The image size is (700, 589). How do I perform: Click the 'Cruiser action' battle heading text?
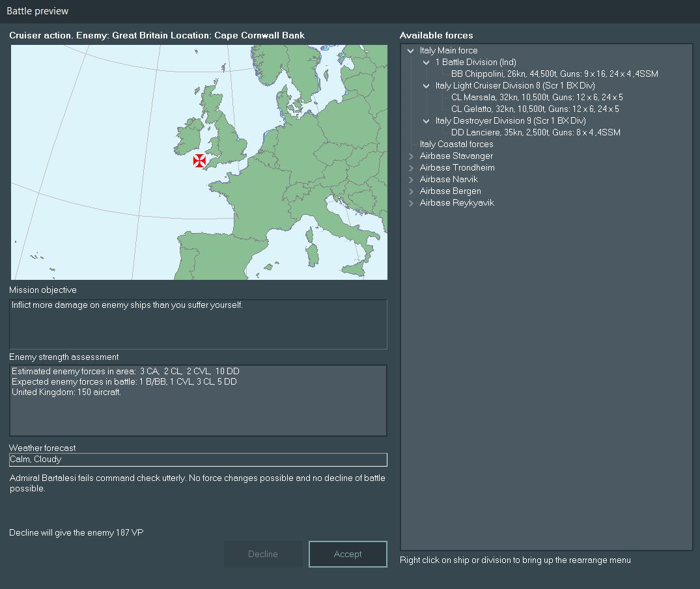coord(157,35)
